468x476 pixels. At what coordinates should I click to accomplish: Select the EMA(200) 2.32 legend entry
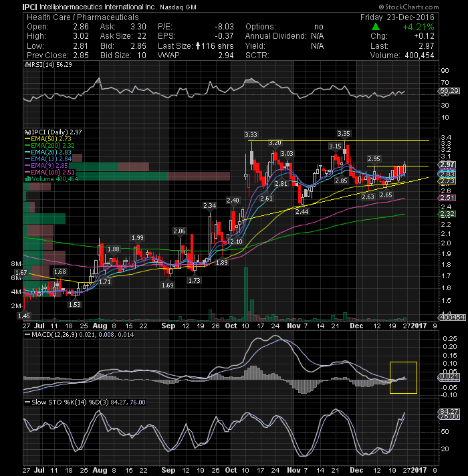(49, 146)
